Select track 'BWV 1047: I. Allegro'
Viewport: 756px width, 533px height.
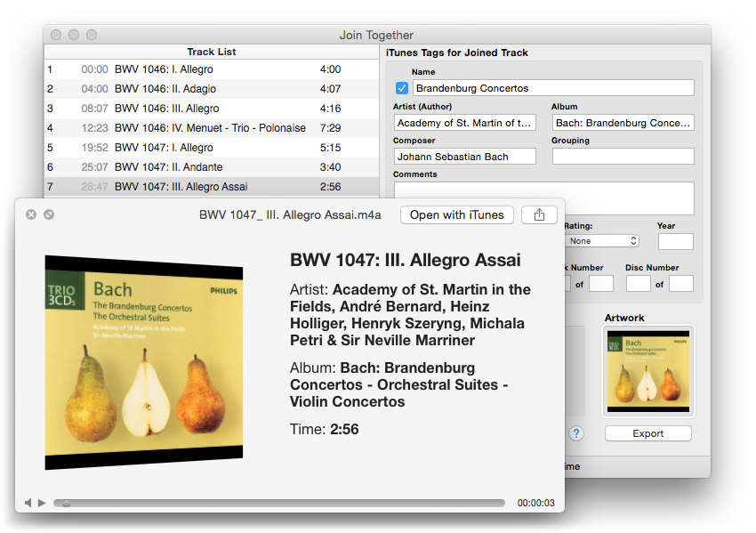point(211,147)
